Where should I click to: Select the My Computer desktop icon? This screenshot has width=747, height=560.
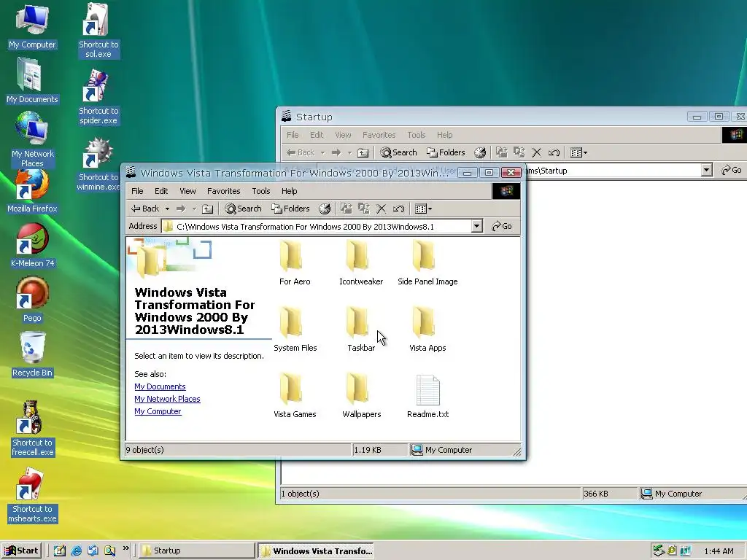(32, 27)
